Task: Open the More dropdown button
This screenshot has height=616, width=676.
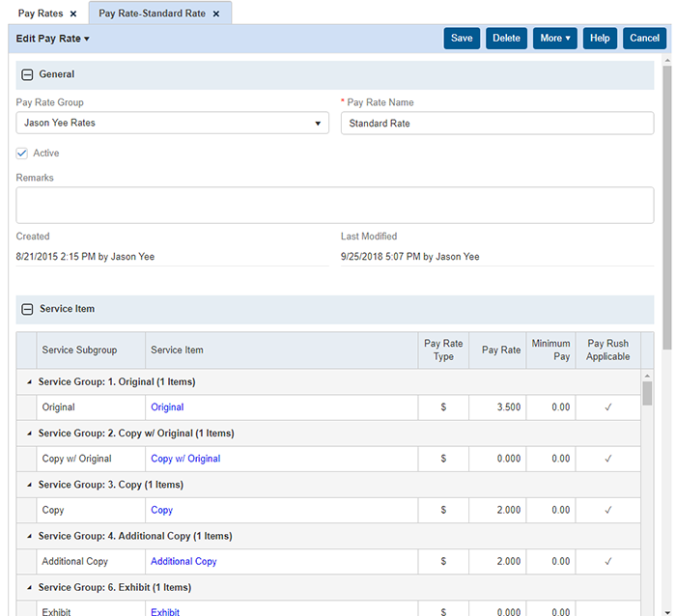Action: [554, 39]
